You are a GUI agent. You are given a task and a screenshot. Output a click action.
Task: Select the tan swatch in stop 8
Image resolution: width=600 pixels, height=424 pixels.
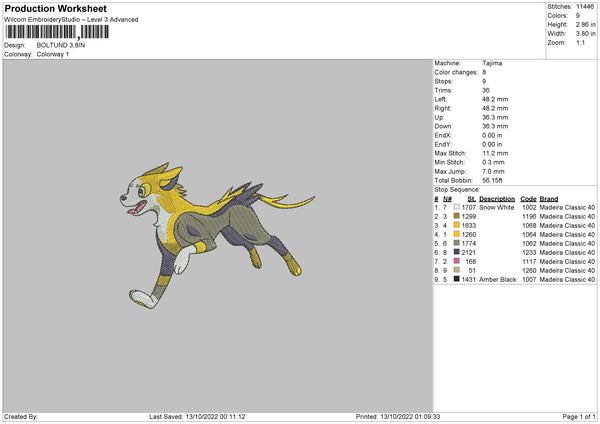click(x=456, y=270)
